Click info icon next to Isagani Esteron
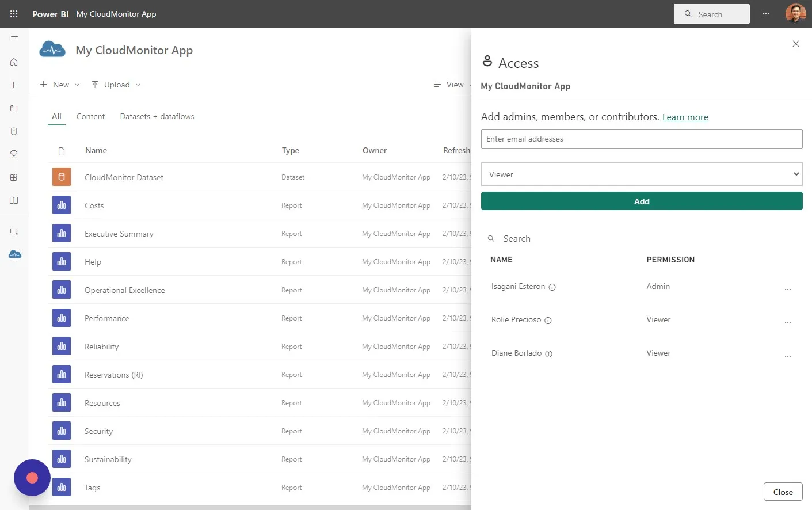The width and height of the screenshot is (812, 510). (552, 287)
